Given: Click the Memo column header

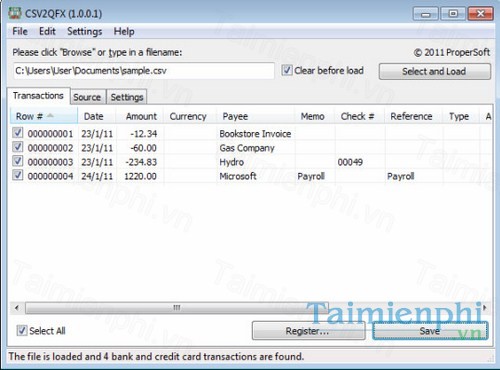Looking at the screenshot, I should click(x=315, y=116).
